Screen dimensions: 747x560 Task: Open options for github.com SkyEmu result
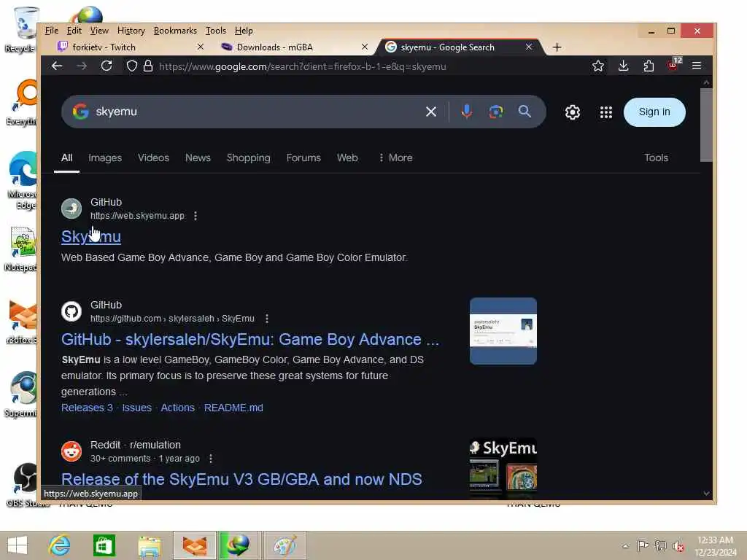pyautogui.click(x=267, y=319)
